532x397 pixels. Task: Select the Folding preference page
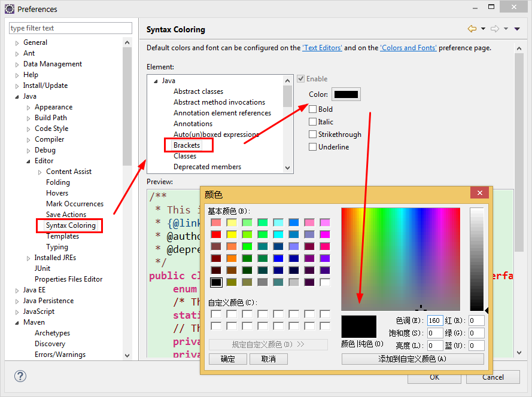tap(57, 182)
